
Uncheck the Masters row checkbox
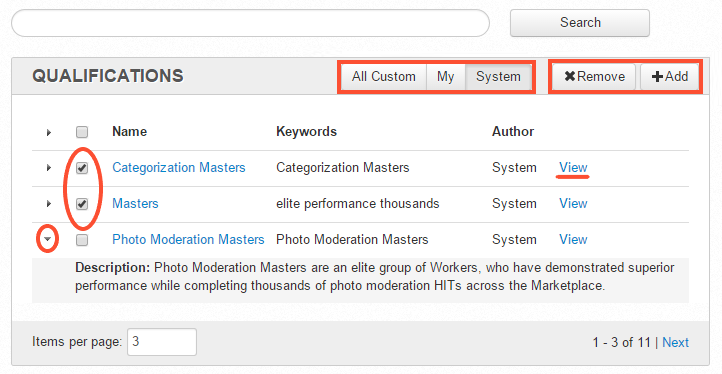click(82, 204)
